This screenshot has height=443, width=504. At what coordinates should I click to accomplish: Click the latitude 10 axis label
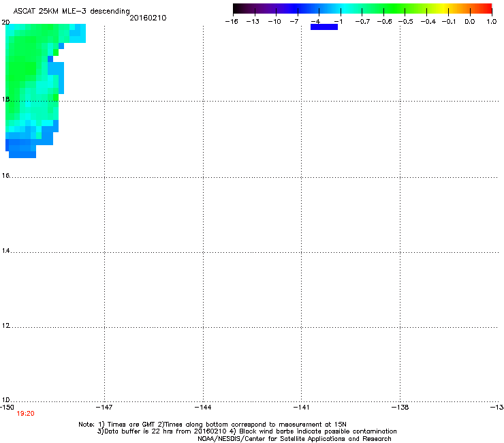click(x=5, y=400)
